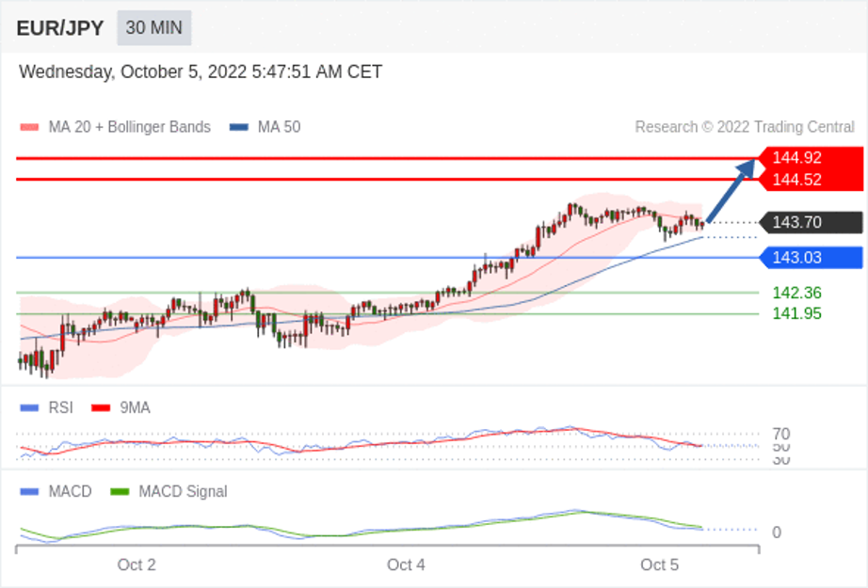Click the MA 50 blue legend swatch
The image size is (868, 588).
click(238, 127)
